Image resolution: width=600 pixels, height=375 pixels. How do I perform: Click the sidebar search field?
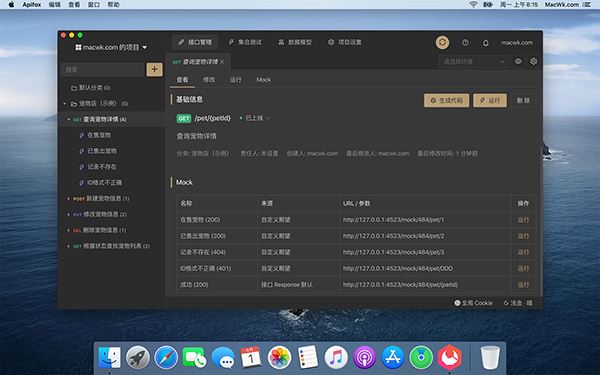point(103,69)
